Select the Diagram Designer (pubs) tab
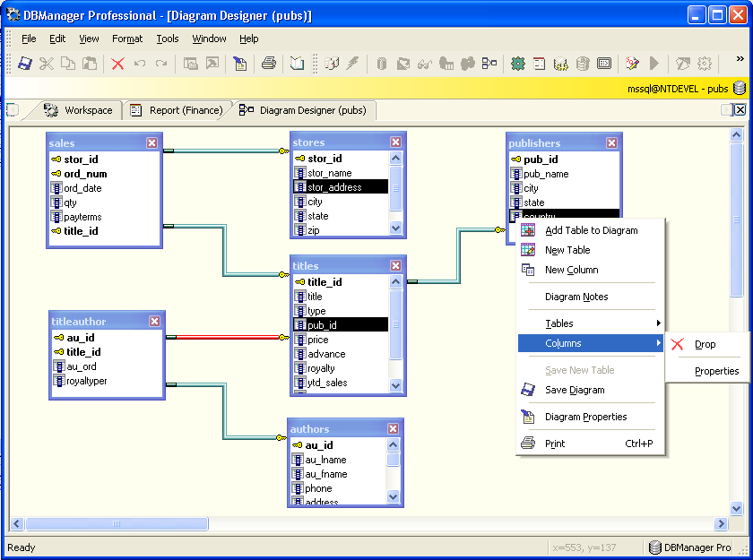The height and width of the screenshot is (560, 753). [x=304, y=110]
